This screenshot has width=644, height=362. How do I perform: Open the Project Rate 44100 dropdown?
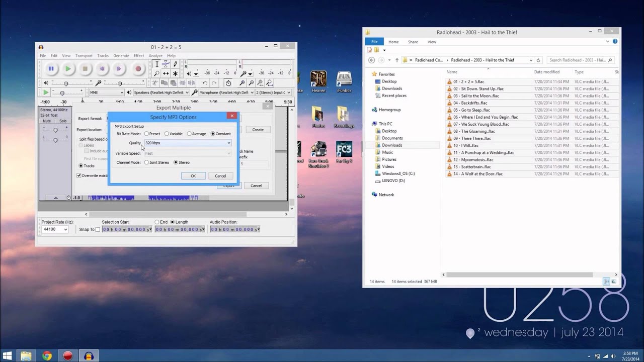[55, 229]
